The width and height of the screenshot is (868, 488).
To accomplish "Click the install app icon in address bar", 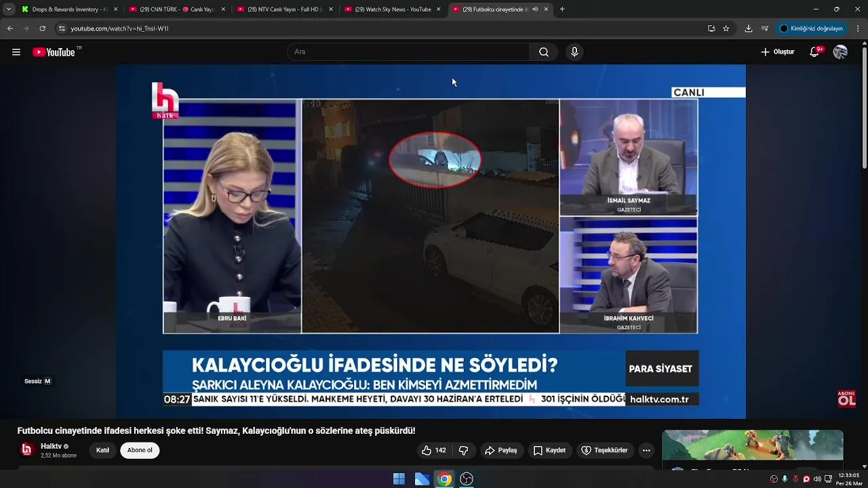I will click(711, 28).
